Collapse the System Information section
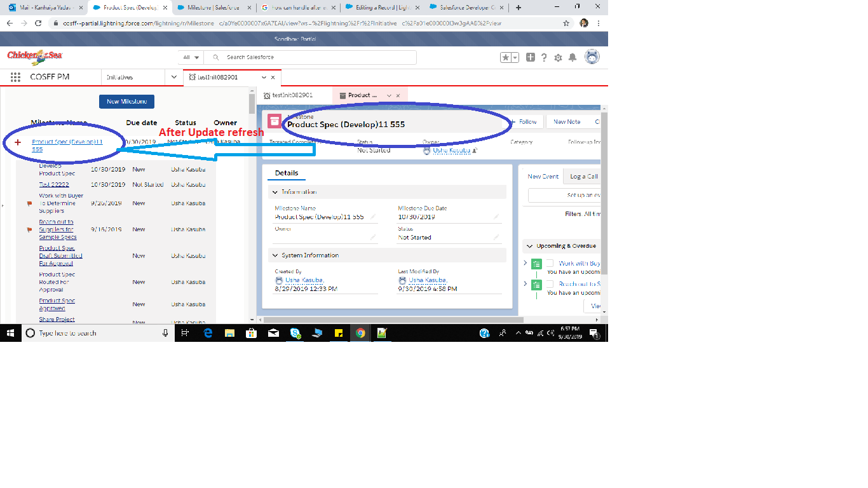 point(275,255)
